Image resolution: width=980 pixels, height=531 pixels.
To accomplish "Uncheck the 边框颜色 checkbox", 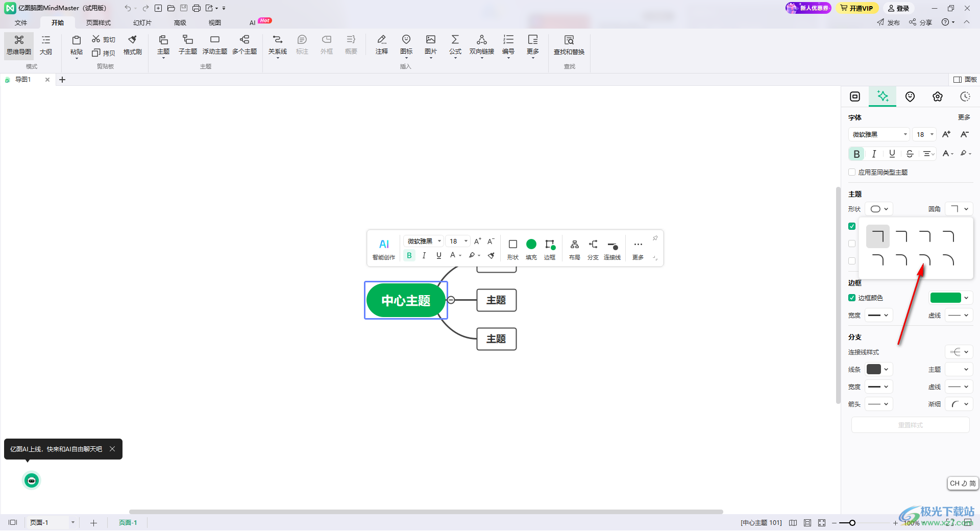I will pos(852,298).
